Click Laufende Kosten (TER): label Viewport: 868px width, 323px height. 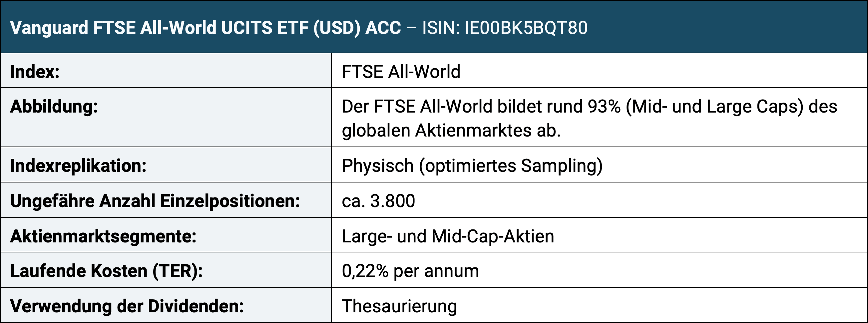tap(106, 271)
